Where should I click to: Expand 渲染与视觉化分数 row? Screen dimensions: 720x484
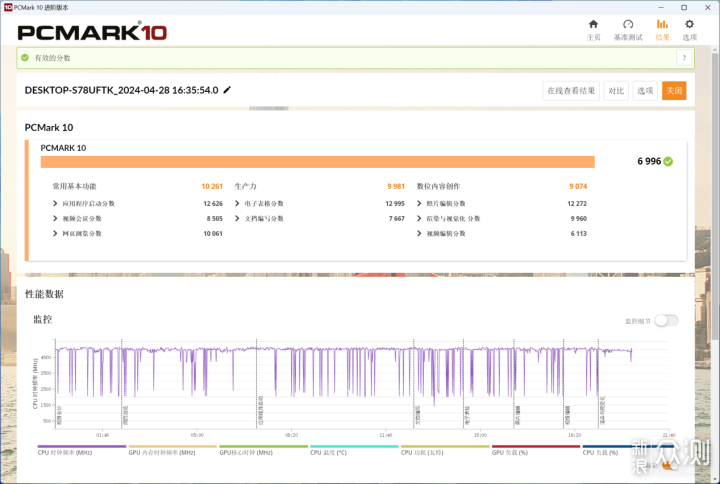pyautogui.click(x=419, y=219)
